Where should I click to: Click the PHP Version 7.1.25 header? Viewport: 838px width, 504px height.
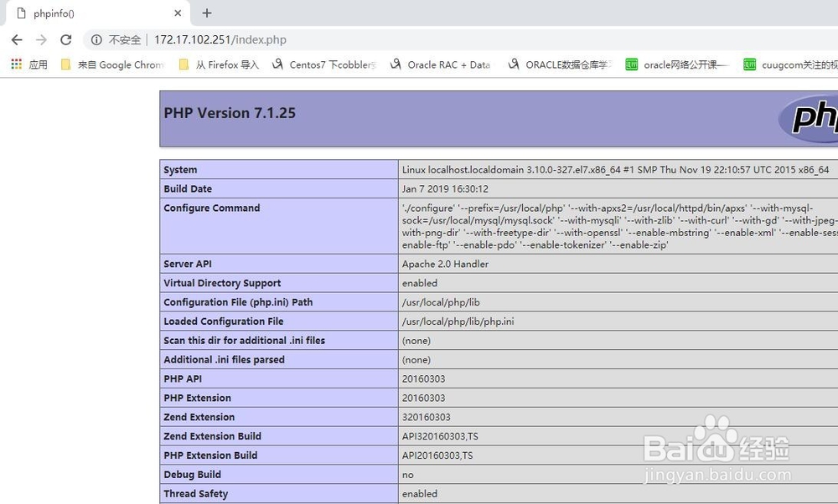click(x=229, y=112)
